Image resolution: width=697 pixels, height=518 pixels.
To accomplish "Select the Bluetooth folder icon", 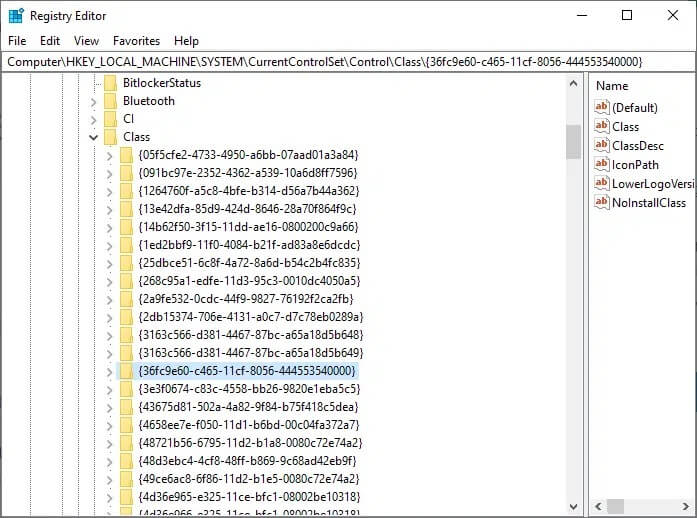I will [110, 101].
